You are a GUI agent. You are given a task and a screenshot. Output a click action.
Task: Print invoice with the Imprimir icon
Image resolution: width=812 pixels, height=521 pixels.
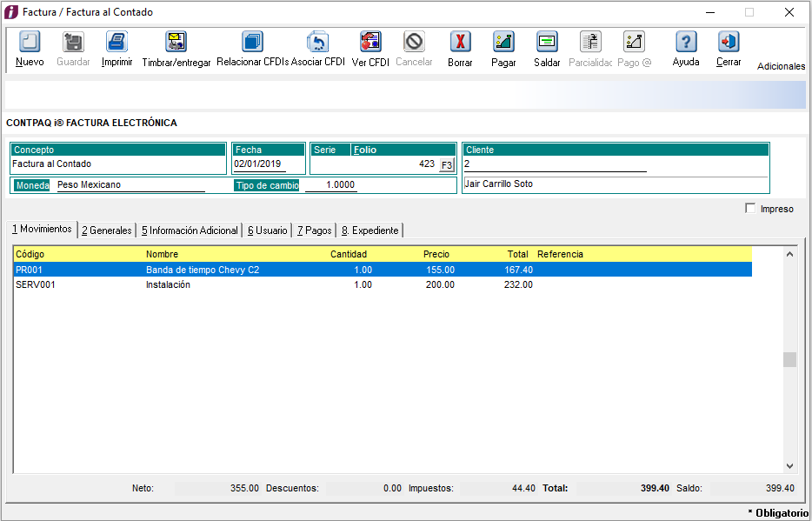tap(116, 43)
